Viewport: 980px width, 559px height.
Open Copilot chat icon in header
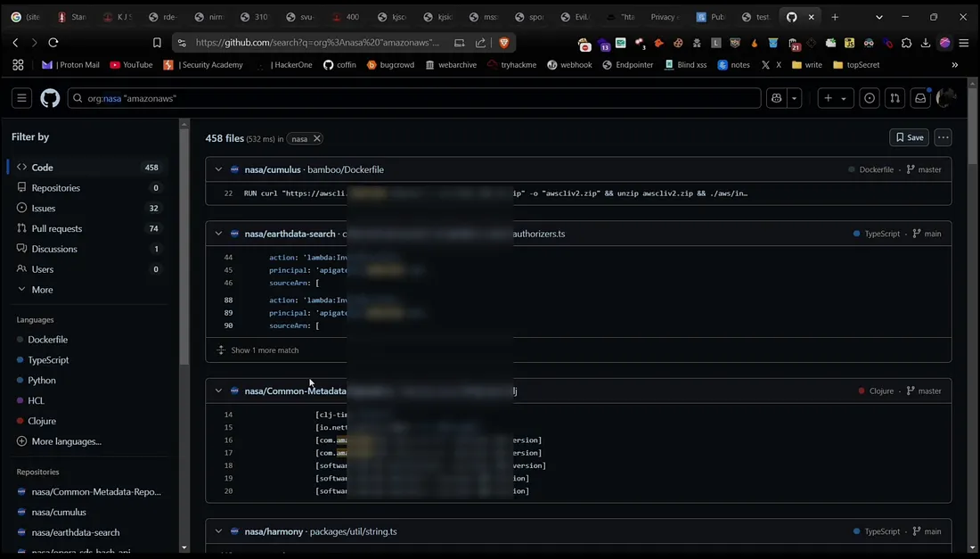pyautogui.click(x=776, y=98)
